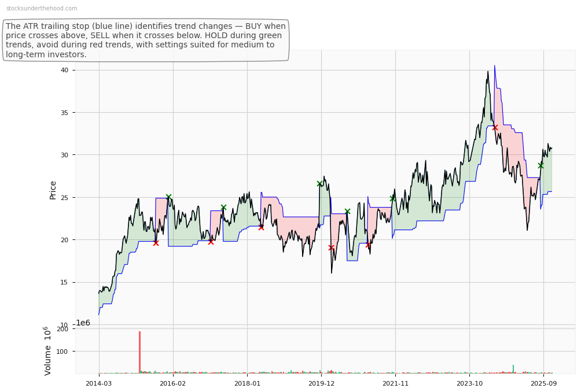Select the green X buy marker near 2021-11
Viewport: 581px width, 392px height.
point(392,198)
